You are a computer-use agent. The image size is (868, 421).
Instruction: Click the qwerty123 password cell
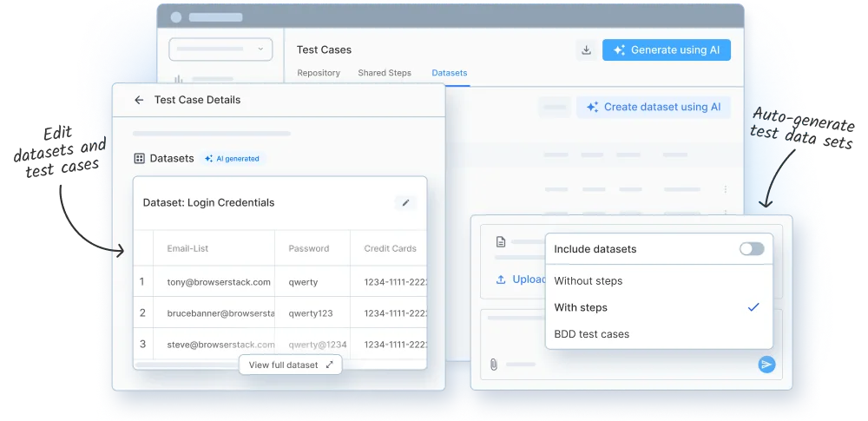click(311, 313)
